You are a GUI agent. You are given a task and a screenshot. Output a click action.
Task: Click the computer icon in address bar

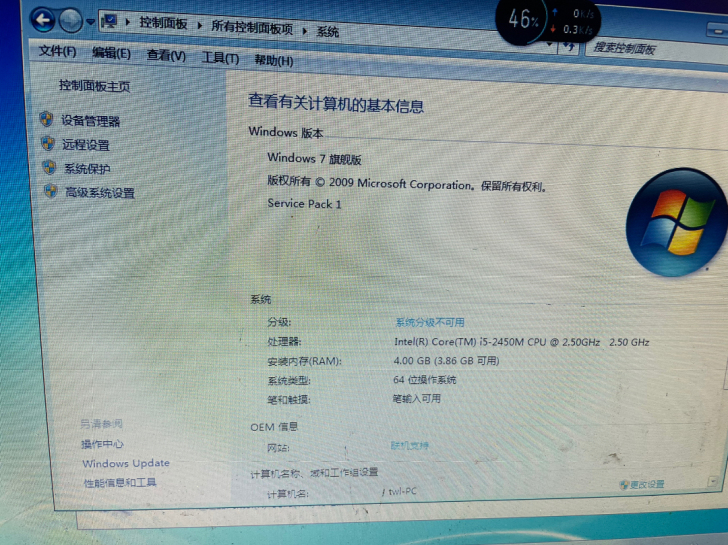[x=110, y=21]
